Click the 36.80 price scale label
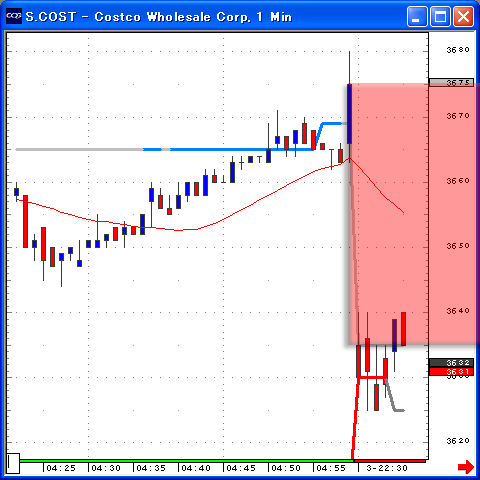480x480 pixels. [458, 50]
